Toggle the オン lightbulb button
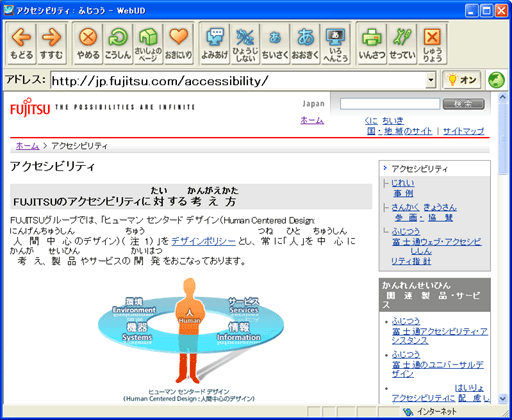 point(462,80)
